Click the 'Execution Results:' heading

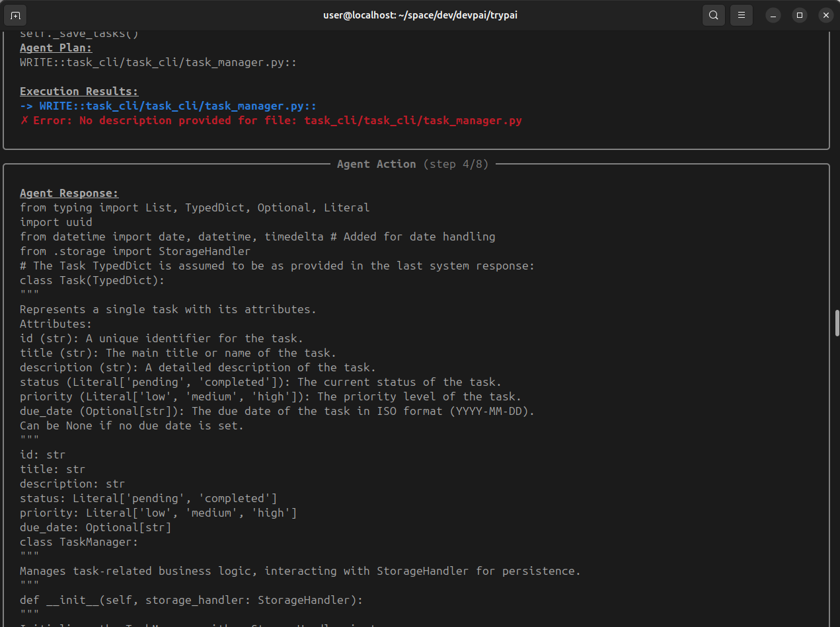click(x=79, y=91)
